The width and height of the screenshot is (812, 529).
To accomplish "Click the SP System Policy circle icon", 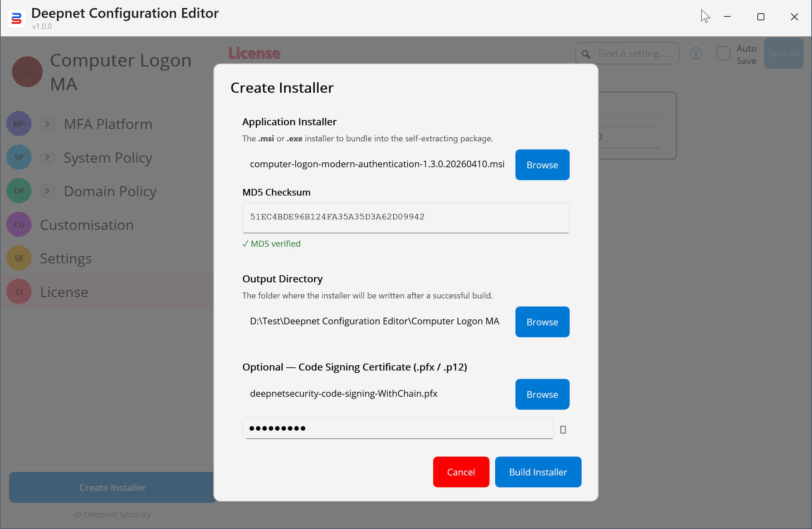I will coord(19,157).
